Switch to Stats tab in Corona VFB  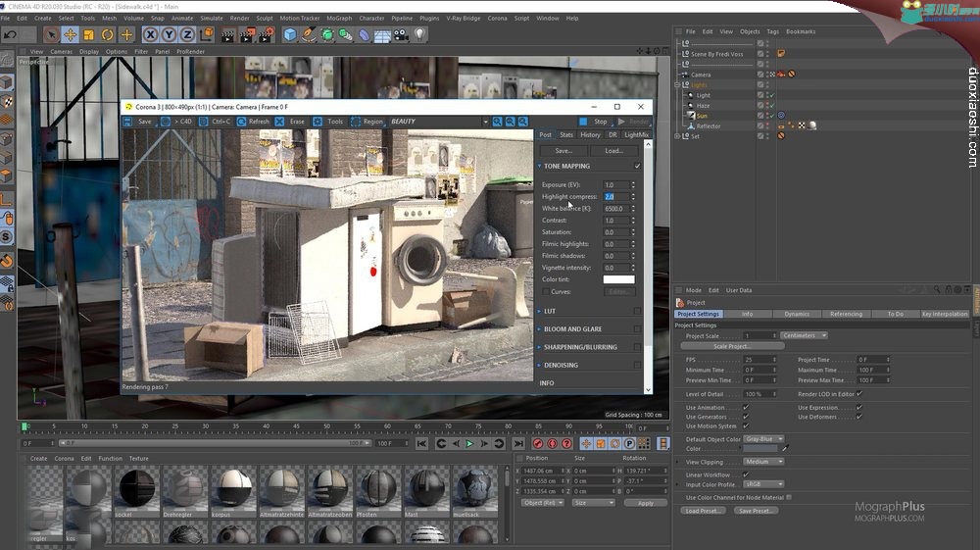566,134
